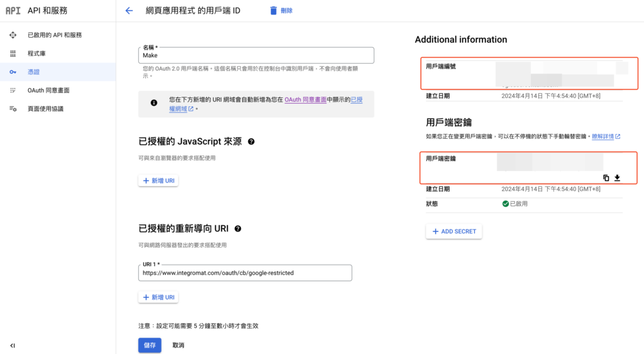Click the 網頁應用程式 的用戶端 ID title
This screenshot has height=354, width=644.
coord(193,11)
